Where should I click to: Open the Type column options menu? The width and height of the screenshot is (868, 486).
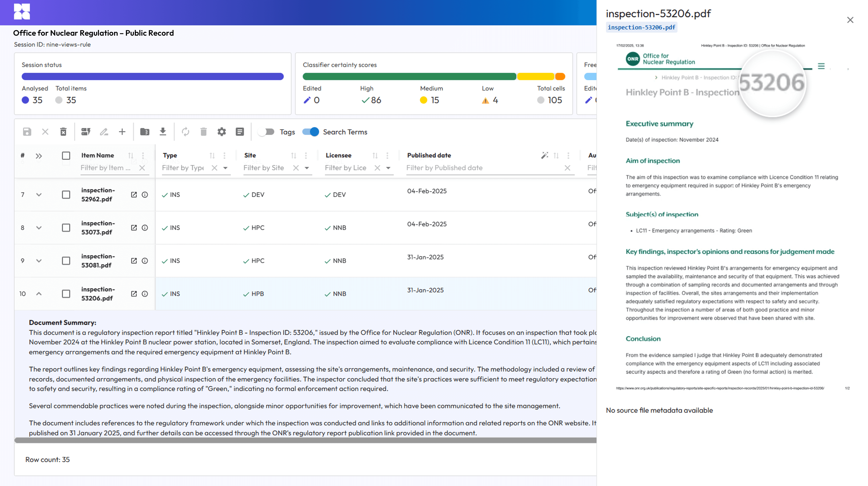pyautogui.click(x=224, y=155)
